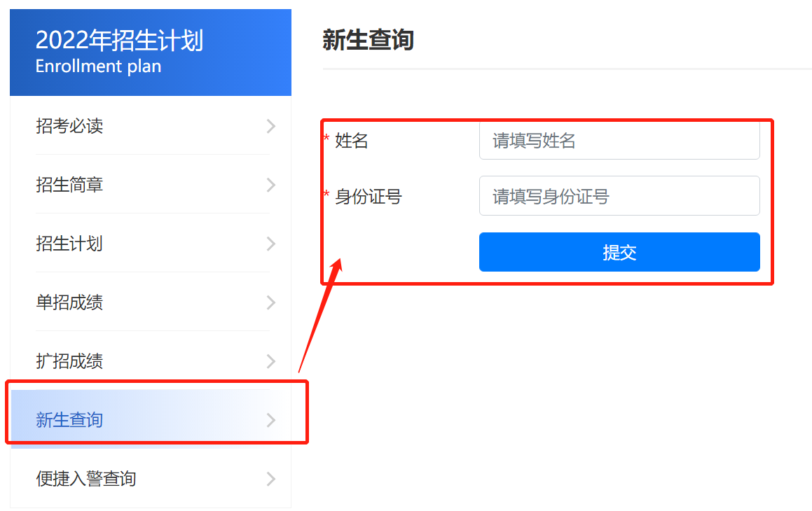Image resolution: width=812 pixels, height=511 pixels.
Task: Click the chevron beside 便捷入警查询
Action: pos(271,479)
